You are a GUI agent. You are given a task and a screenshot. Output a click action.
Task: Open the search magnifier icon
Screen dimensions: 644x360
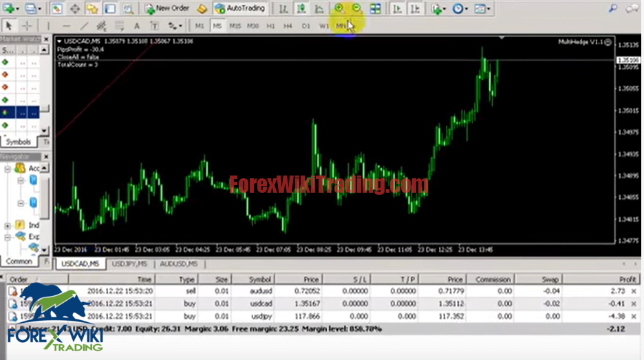(613, 8)
